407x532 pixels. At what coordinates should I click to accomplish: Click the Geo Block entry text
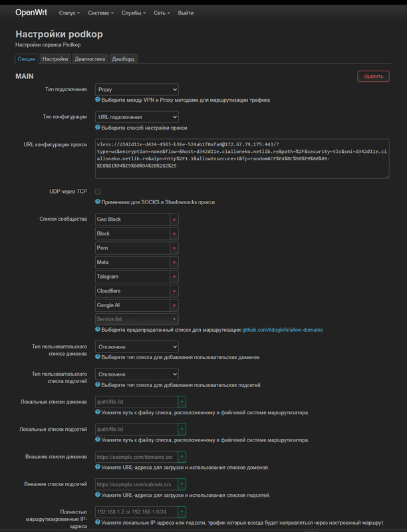pyautogui.click(x=109, y=219)
